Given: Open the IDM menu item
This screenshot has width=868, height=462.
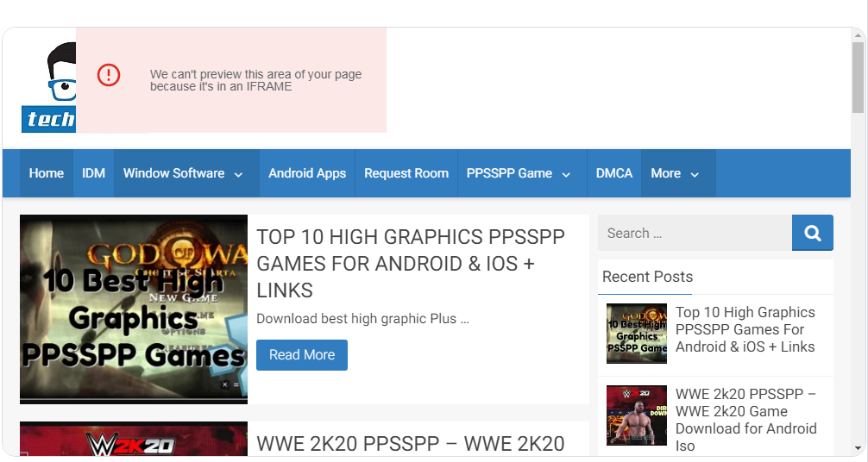Looking at the screenshot, I should pos(93,173).
